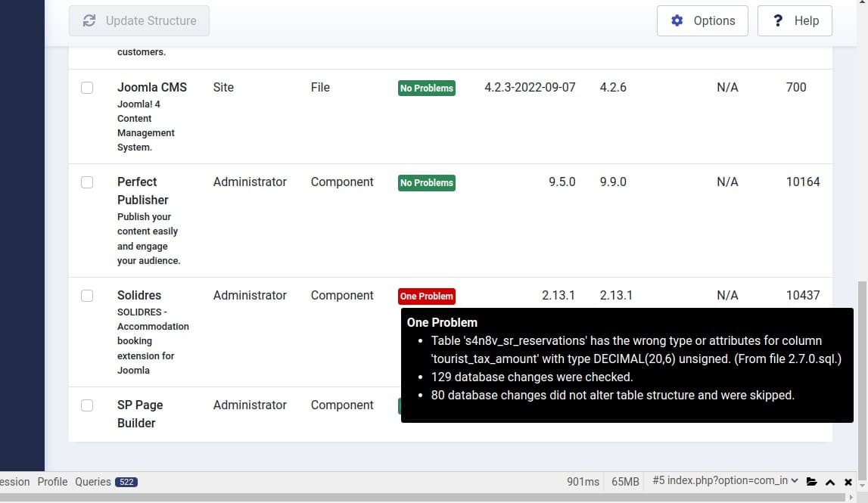Viewport: 868px width, 503px height.
Task: Click No Problems badge for Joomla CMS
Action: pos(427,88)
